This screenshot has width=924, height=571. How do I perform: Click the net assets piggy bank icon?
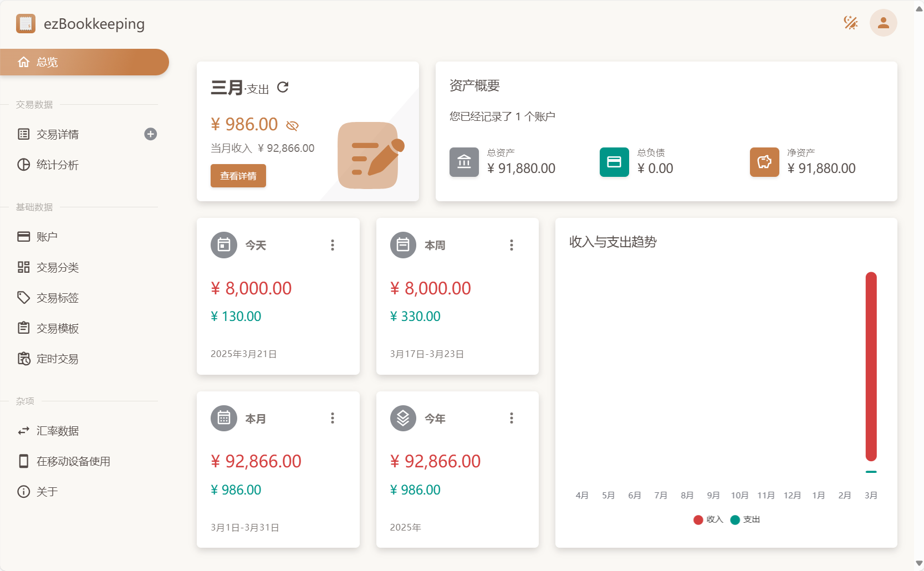(x=764, y=162)
